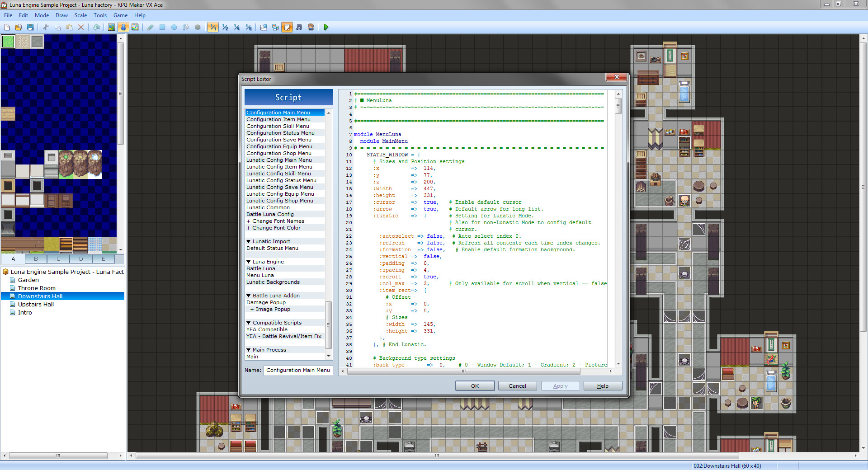Collapse the Battle Luna Addon section
This screenshot has height=470, width=868.
248,295
